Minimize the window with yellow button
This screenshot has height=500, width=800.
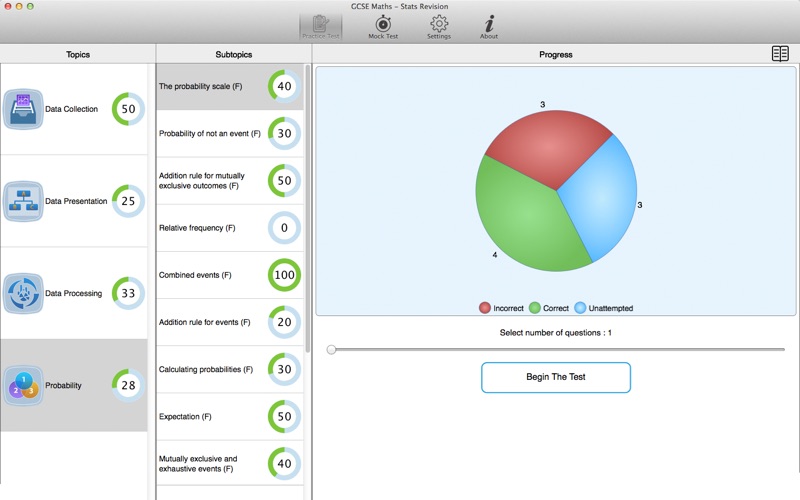[19, 6]
